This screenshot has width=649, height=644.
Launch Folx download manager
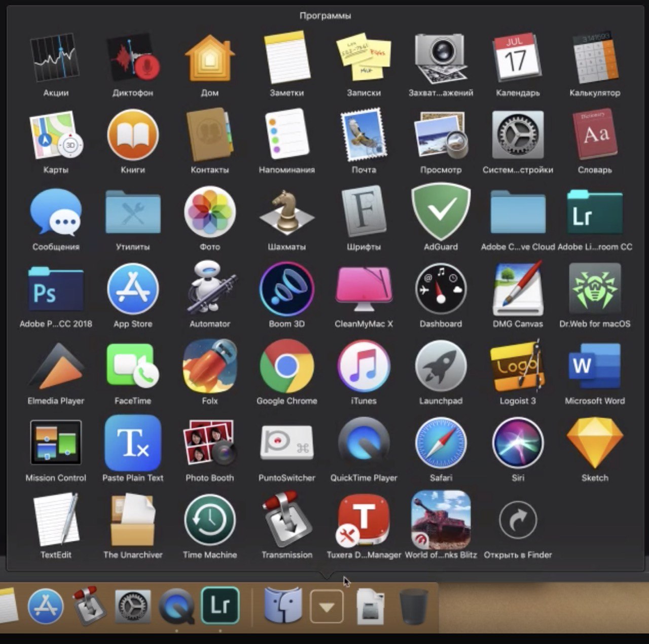(210, 366)
